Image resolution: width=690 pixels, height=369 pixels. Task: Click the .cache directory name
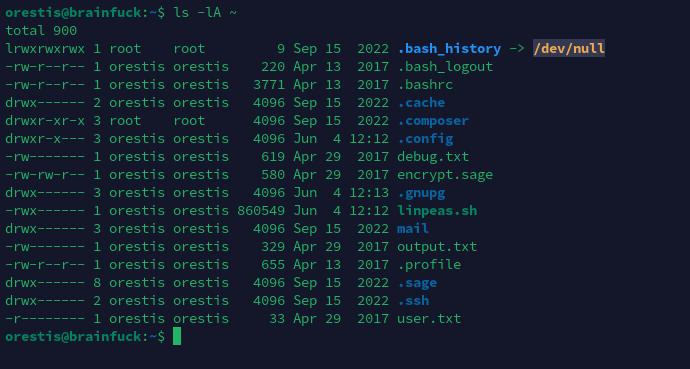[421, 102]
